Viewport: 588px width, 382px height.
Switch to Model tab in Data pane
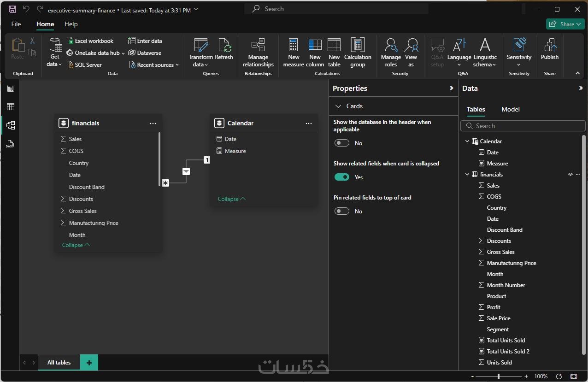pyautogui.click(x=511, y=109)
